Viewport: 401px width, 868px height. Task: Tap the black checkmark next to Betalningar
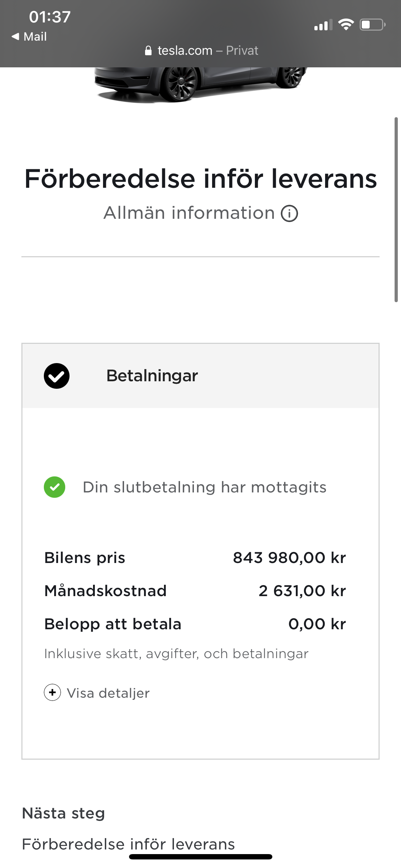[x=57, y=376]
